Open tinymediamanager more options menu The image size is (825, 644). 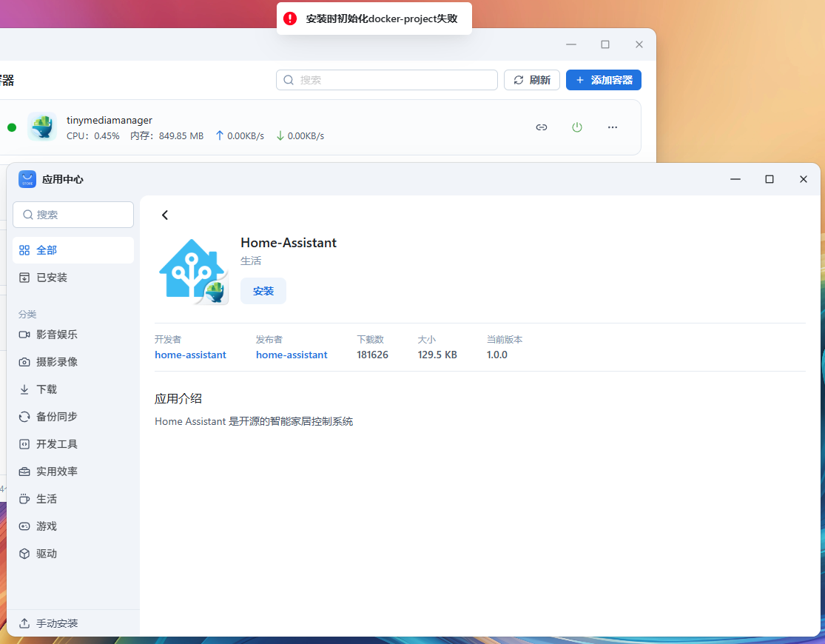tap(613, 127)
